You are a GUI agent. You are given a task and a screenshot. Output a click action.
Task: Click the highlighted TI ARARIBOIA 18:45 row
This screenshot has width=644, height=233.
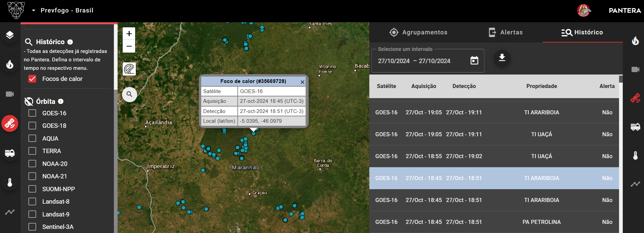coord(494,178)
